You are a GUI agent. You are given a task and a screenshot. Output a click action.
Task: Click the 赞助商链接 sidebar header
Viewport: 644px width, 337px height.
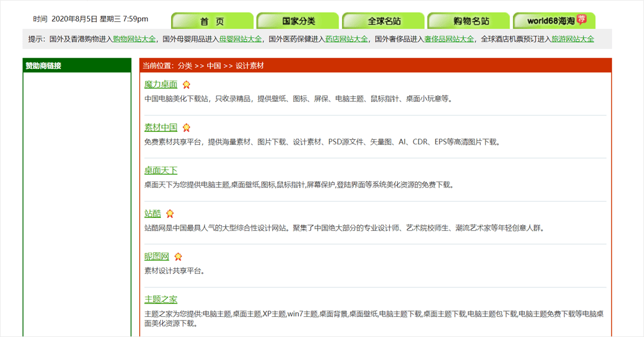(x=77, y=65)
